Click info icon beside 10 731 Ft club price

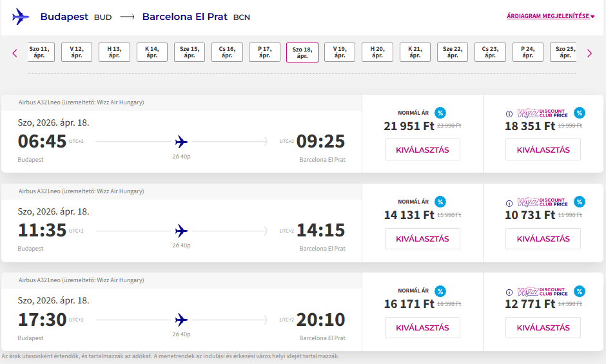pos(509,202)
